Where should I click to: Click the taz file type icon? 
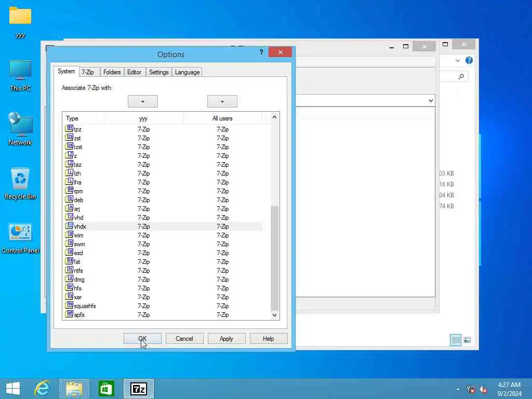click(69, 164)
